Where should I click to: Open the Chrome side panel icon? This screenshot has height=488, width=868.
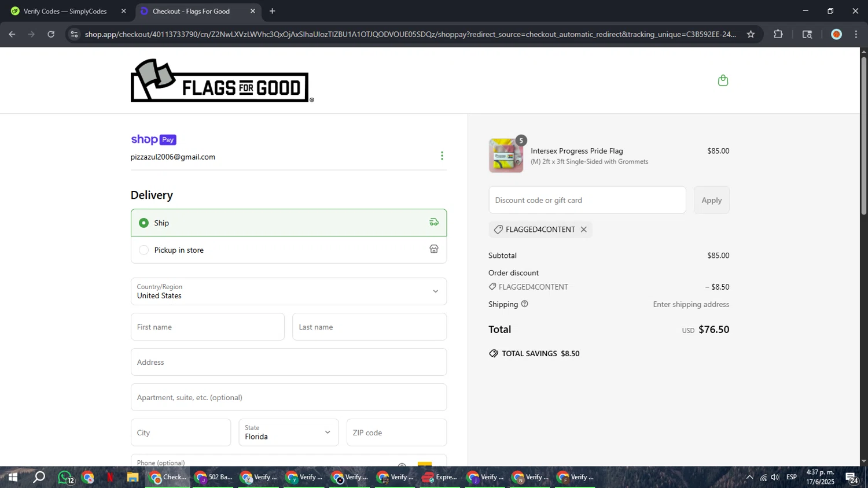click(807, 34)
